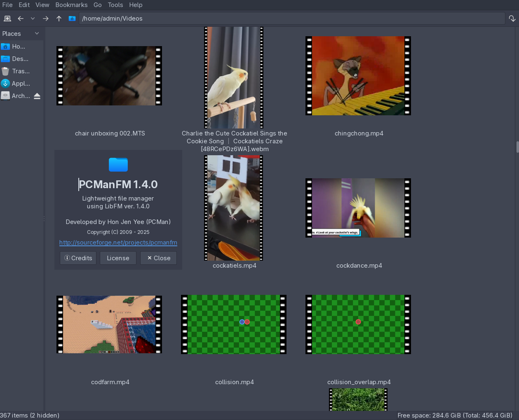Open the Edit menu
This screenshot has height=420, width=519.
pyautogui.click(x=24, y=5)
